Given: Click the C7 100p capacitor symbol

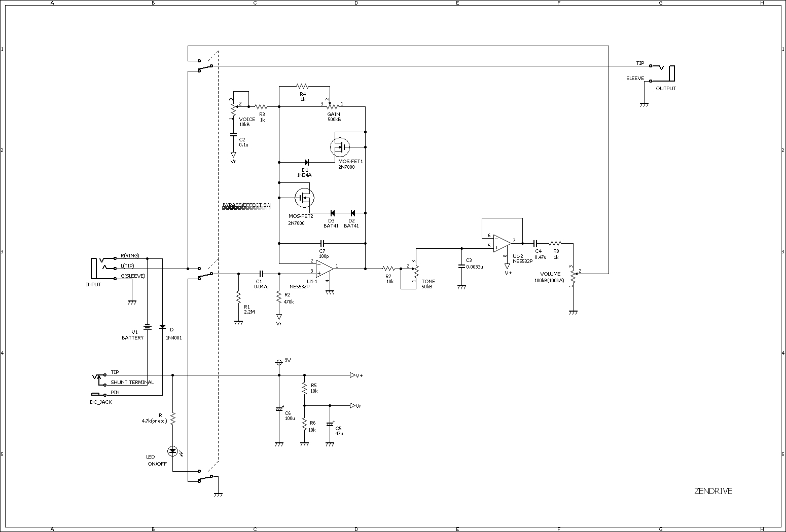Looking at the screenshot, I should 323,243.
